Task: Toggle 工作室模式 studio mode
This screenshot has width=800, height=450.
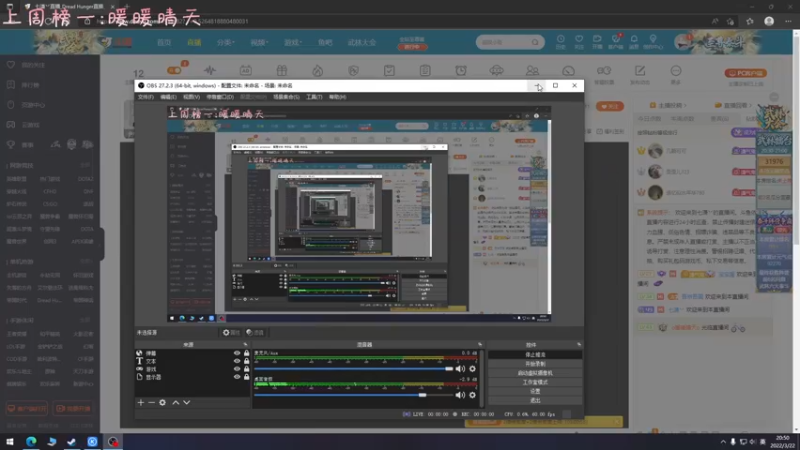Action: click(535, 382)
